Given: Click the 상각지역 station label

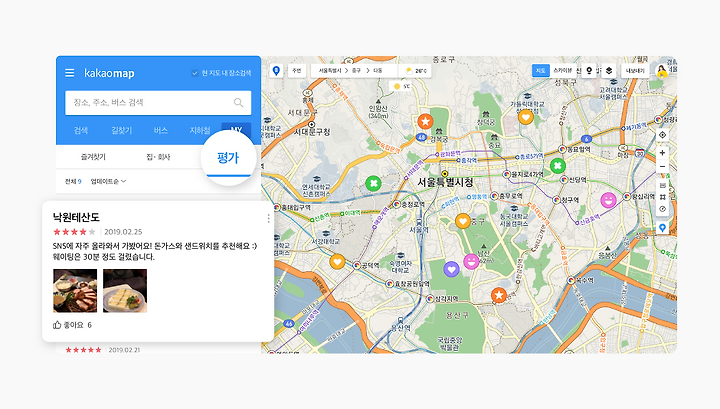Looking at the screenshot, I should pyautogui.click(x=446, y=299).
